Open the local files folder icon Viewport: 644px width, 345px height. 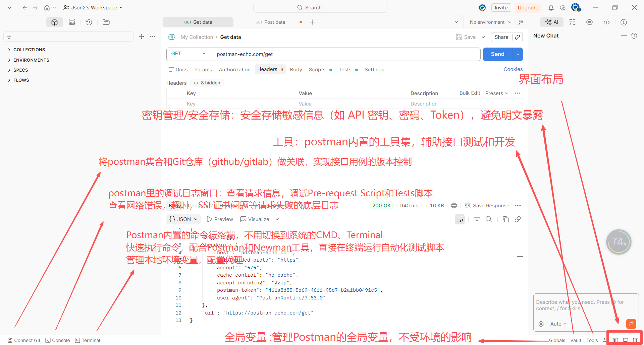click(106, 22)
